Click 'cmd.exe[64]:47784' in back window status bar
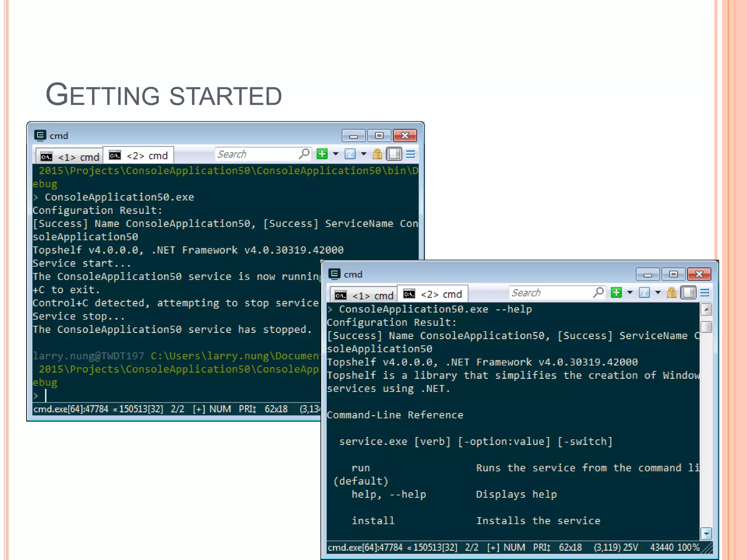The image size is (747, 560). point(71,409)
